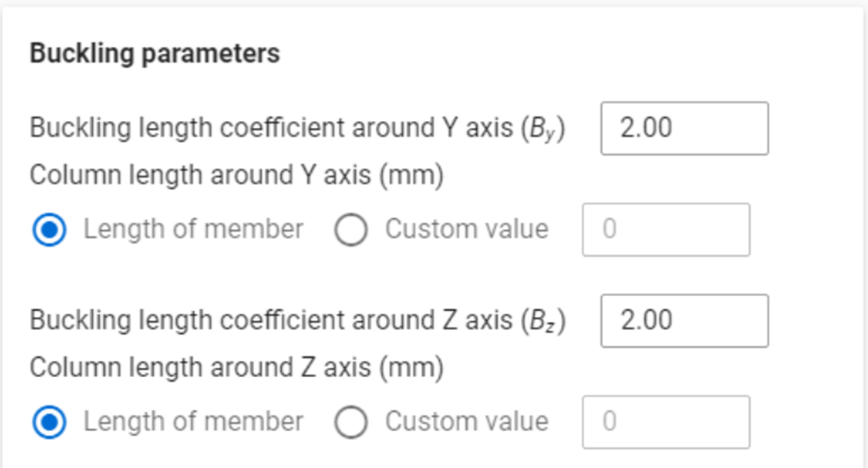
Task: Click the Bz buckling coefficient input field
Action: (x=685, y=321)
